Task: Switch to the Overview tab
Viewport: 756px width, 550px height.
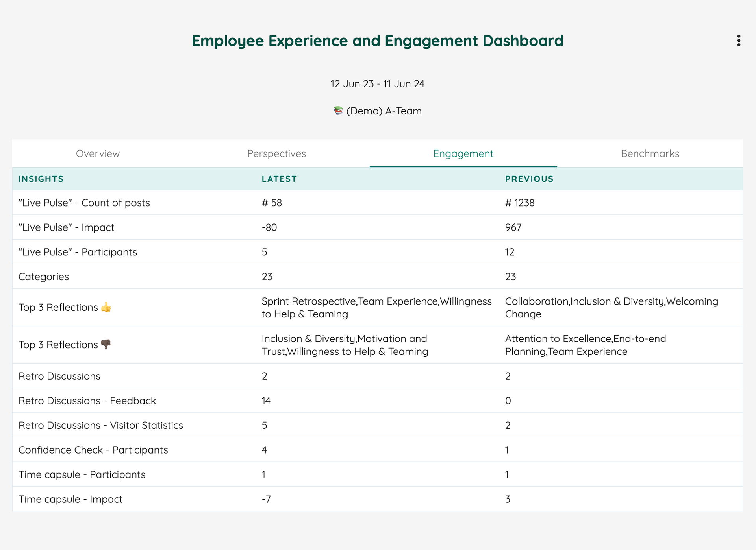Action: (x=98, y=153)
